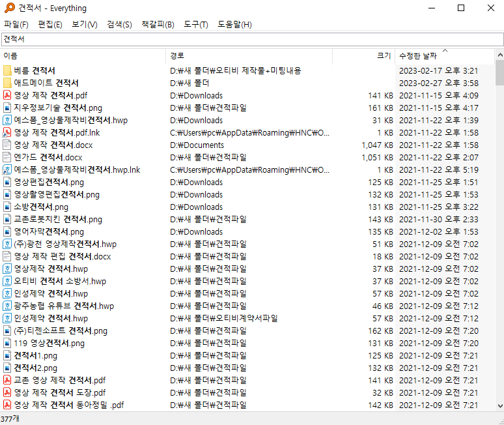
Task: Click the image icon of 119 영상견적서.png
Action: 7,343
